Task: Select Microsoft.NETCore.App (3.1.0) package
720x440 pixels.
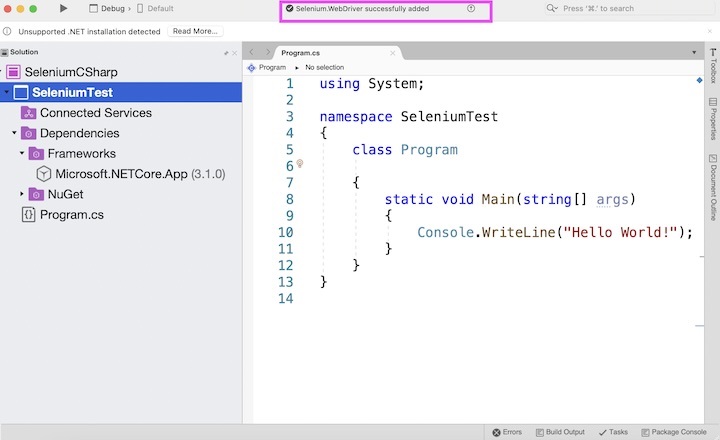Action: 140,174
